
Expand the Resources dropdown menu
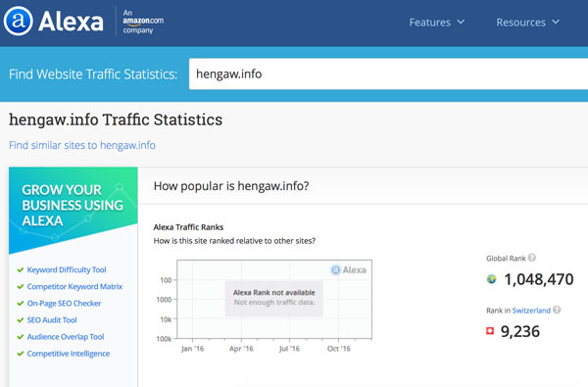[x=527, y=23]
